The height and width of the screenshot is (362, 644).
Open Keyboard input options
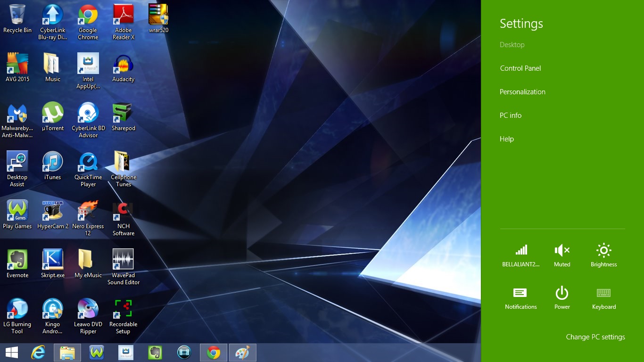[x=604, y=298]
